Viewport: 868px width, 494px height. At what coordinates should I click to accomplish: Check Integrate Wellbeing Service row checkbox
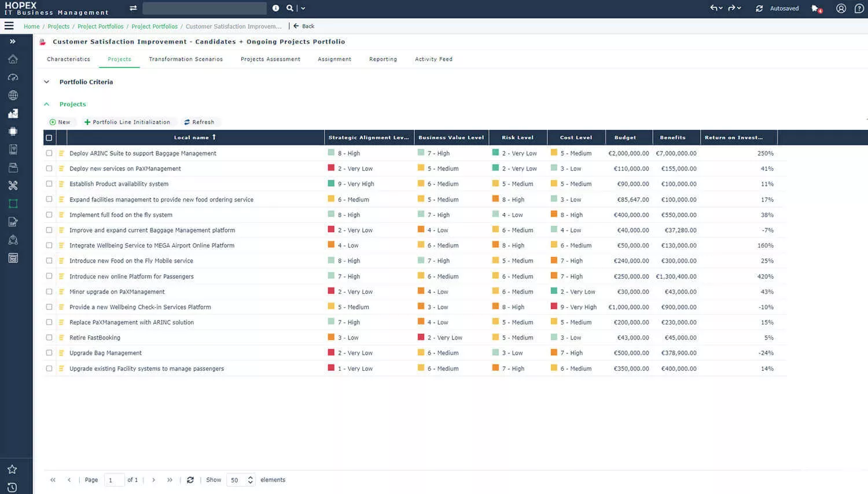point(49,245)
